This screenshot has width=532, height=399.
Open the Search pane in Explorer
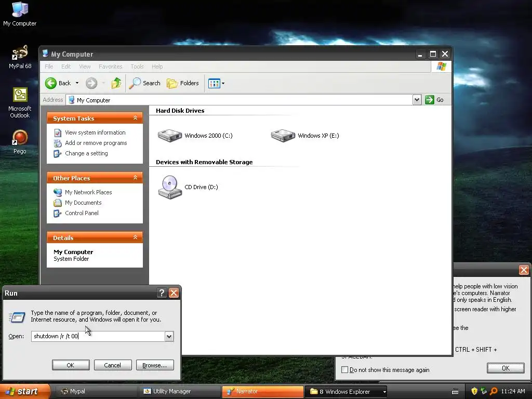pos(145,83)
